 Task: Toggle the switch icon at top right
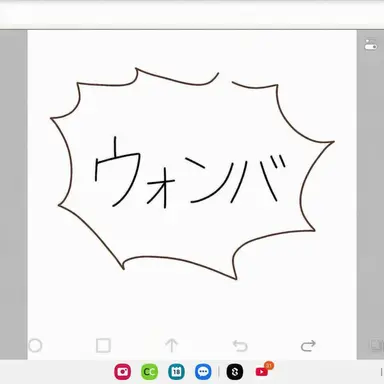pyautogui.click(x=371, y=45)
